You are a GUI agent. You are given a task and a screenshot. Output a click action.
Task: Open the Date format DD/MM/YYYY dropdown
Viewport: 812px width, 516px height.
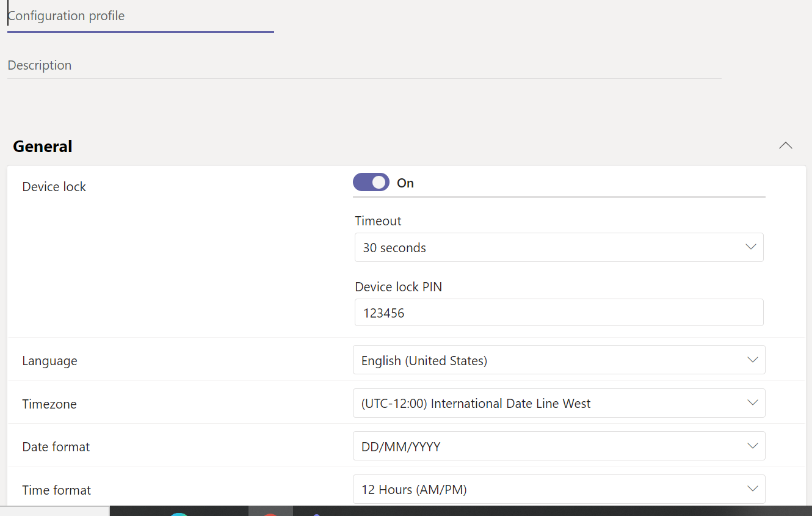[549, 446]
